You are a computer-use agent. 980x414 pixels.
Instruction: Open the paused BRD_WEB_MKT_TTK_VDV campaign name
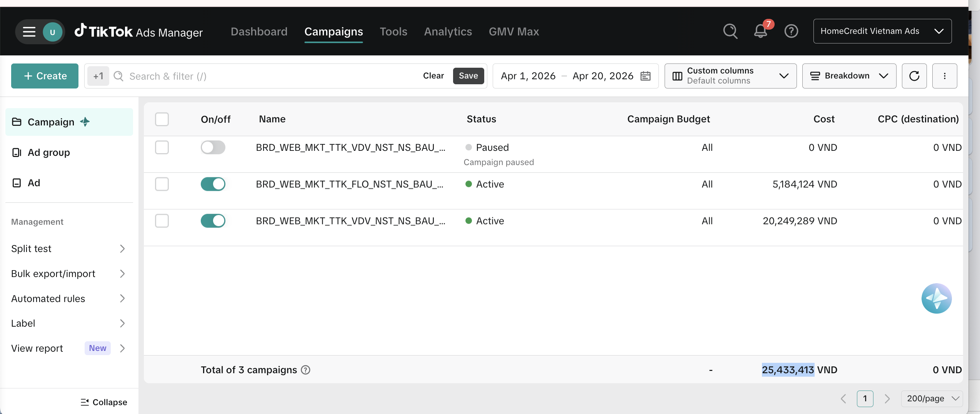[x=351, y=147]
